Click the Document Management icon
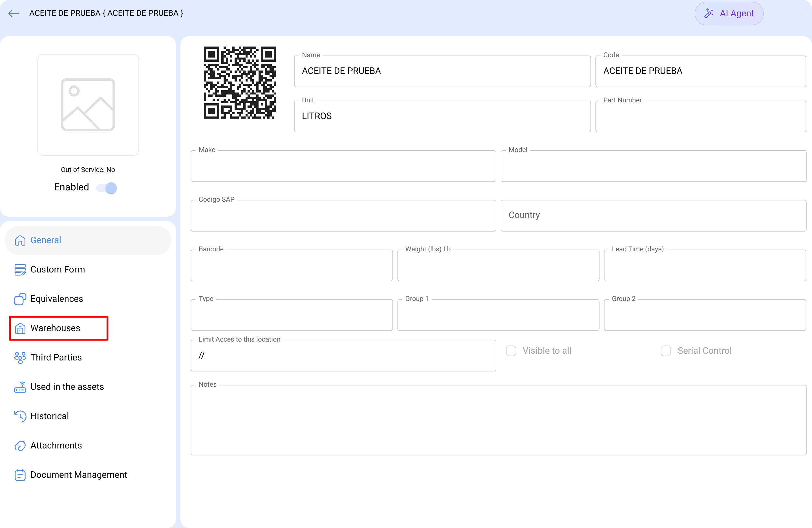This screenshot has width=812, height=528. 20,475
